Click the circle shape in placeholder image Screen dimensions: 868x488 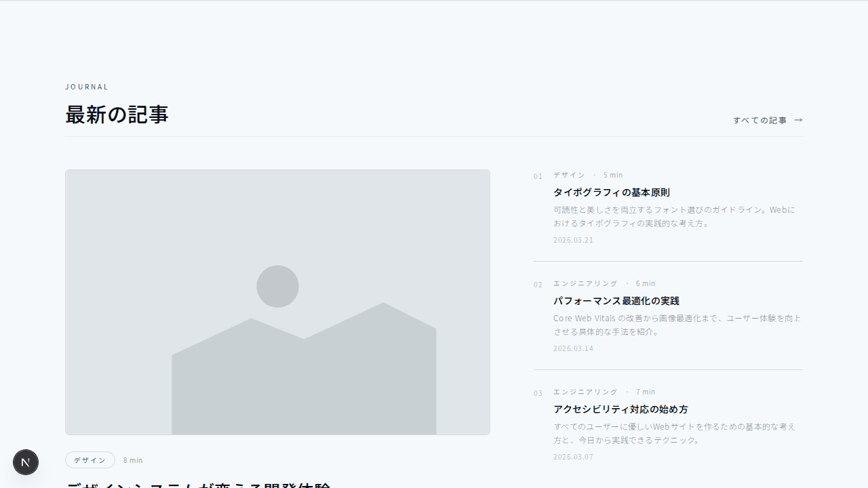click(x=277, y=286)
